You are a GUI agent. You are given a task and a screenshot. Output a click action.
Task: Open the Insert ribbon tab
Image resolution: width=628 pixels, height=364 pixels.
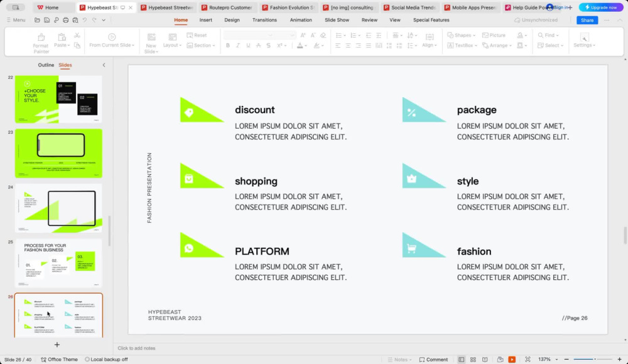point(206,20)
